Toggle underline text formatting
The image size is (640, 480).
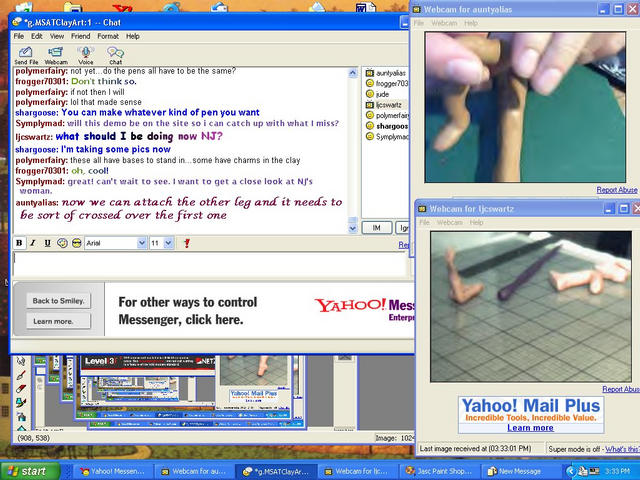47,243
